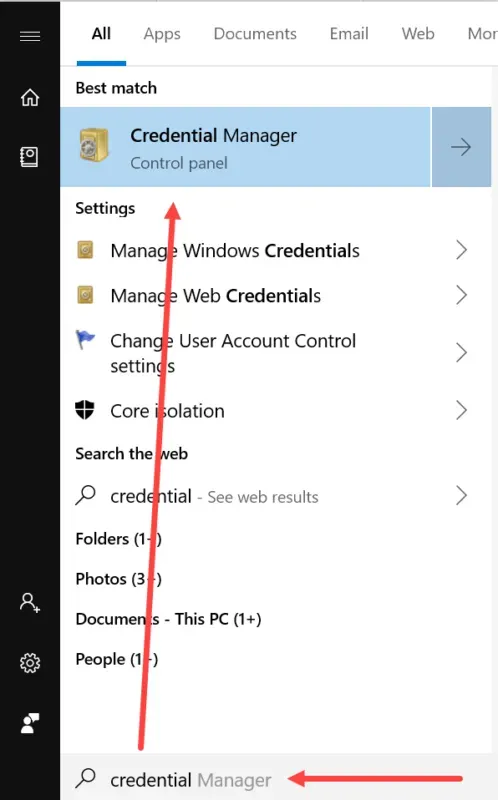
Task: Switch to the Apps tab
Action: [x=162, y=34]
